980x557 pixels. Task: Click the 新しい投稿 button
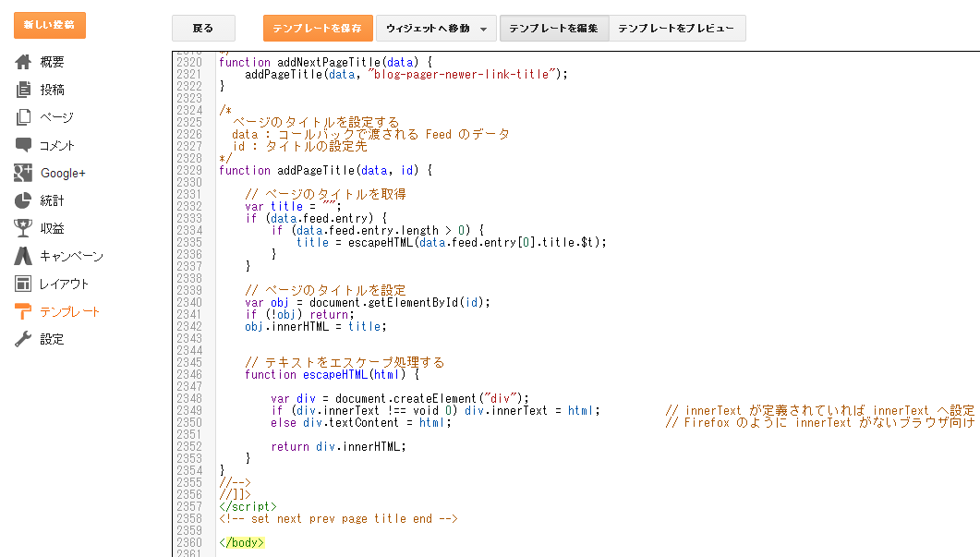tap(49, 25)
